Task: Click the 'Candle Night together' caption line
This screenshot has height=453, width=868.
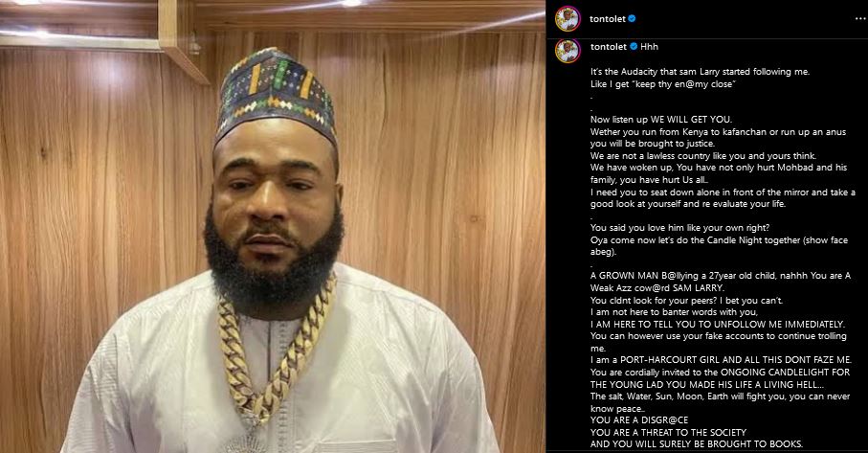Action: [x=719, y=239]
